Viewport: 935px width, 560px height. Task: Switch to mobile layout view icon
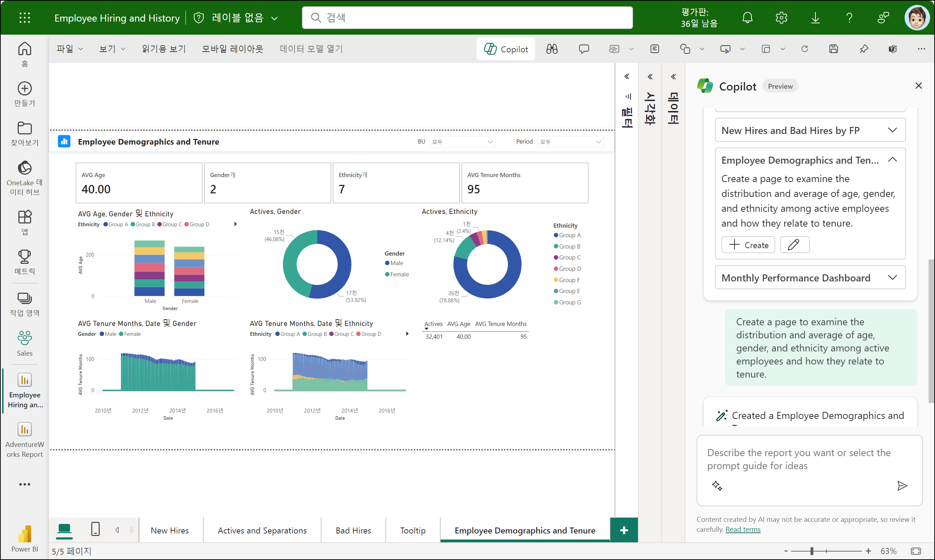(95, 529)
